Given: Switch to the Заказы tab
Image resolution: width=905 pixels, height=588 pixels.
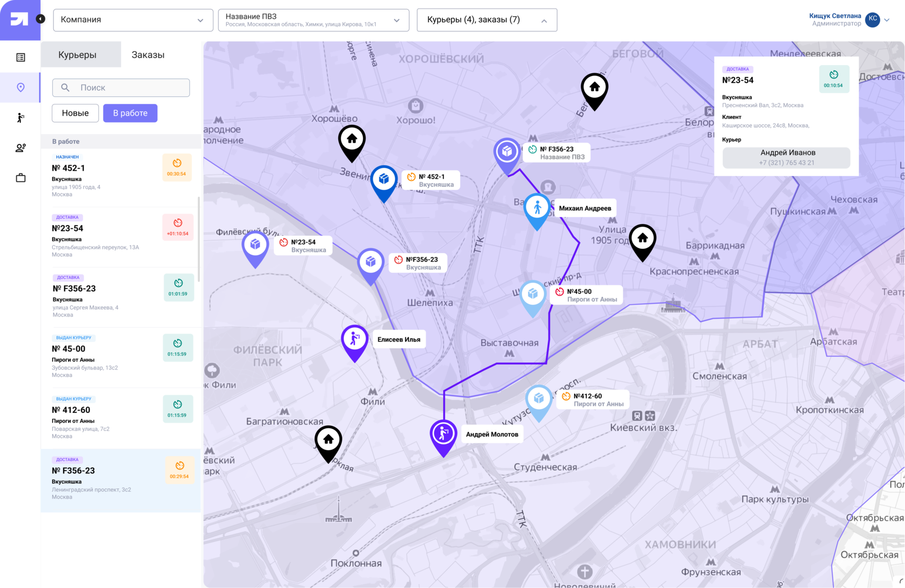Looking at the screenshot, I should (x=148, y=55).
